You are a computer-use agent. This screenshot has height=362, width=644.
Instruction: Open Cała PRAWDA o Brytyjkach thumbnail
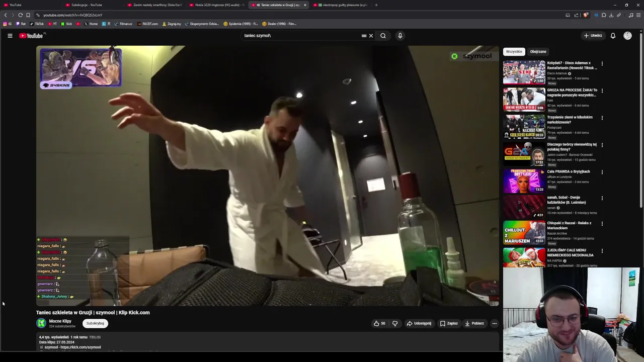coord(524,180)
